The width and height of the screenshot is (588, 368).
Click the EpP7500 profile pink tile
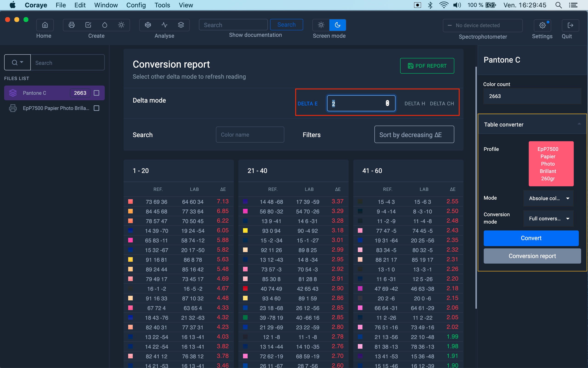pyautogui.click(x=551, y=164)
